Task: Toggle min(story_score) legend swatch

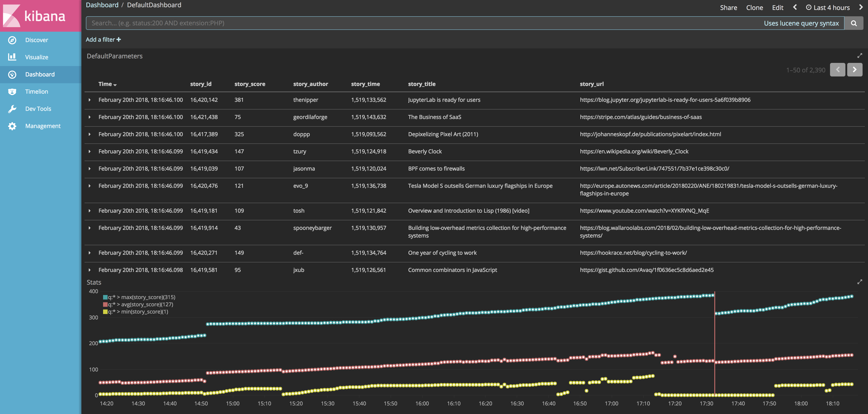Action: (105, 312)
